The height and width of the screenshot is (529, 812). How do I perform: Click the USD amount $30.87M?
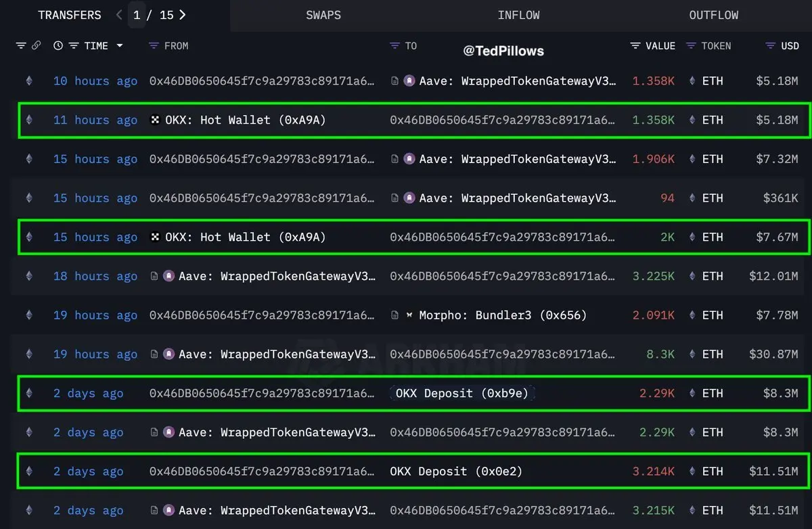(x=773, y=354)
